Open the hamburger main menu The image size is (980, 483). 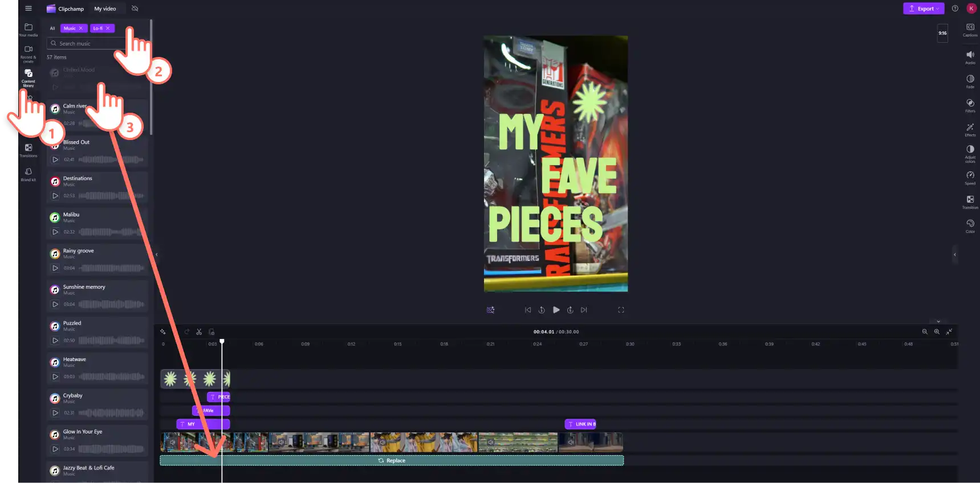29,9
